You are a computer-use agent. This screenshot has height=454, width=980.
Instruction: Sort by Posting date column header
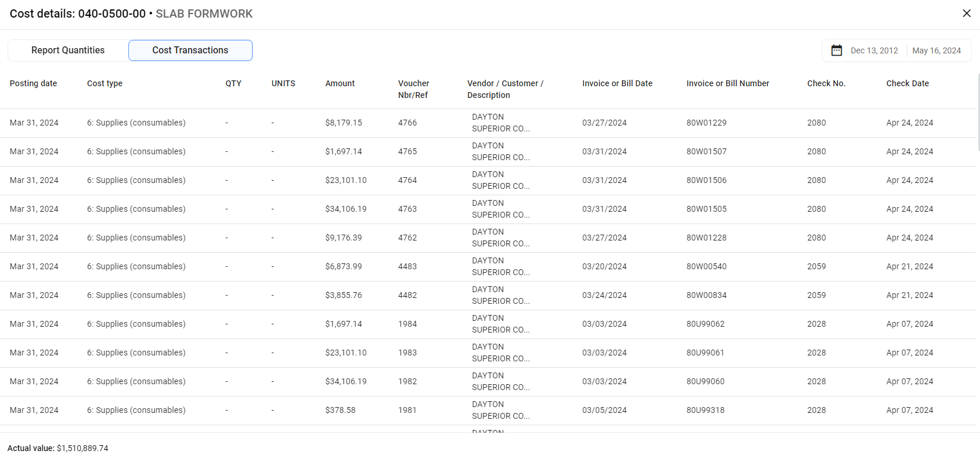click(33, 83)
